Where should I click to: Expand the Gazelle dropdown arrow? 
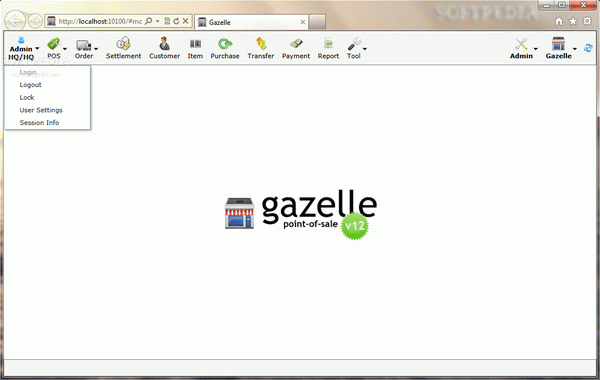(x=574, y=49)
